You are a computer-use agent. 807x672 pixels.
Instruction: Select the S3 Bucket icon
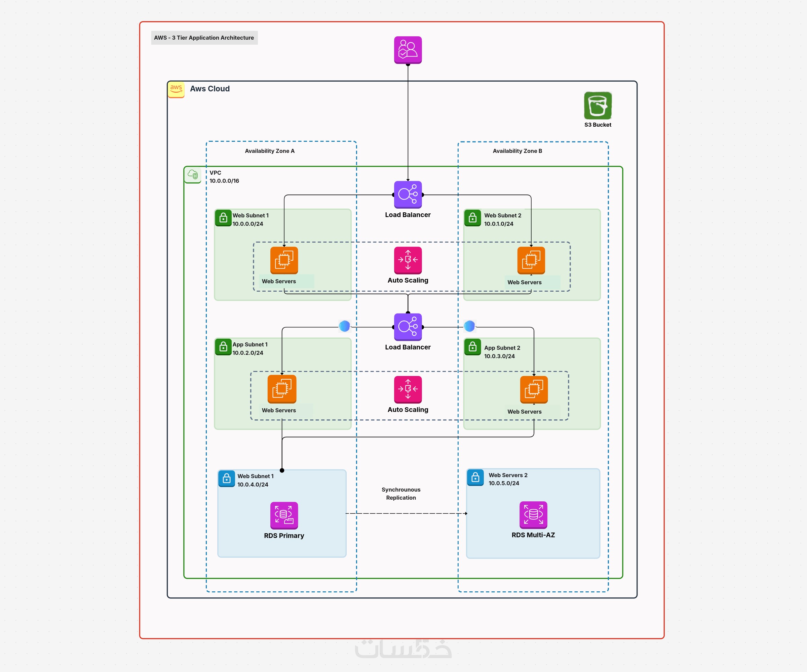click(x=598, y=106)
